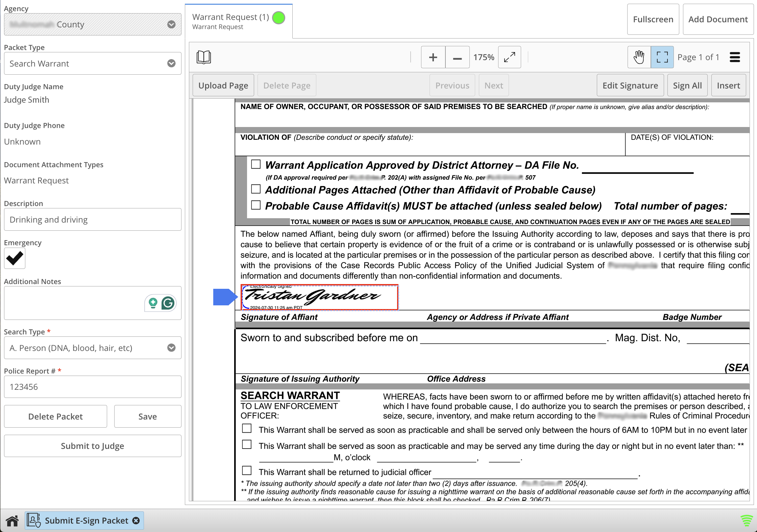Image resolution: width=757 pixels, height=532 pixels.
Task: Open the hamburger menu next to page count
Action: coord(735,57)
